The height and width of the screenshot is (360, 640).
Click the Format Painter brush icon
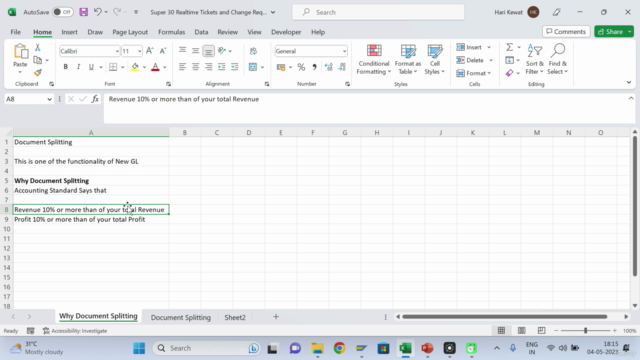coord(38,73)
